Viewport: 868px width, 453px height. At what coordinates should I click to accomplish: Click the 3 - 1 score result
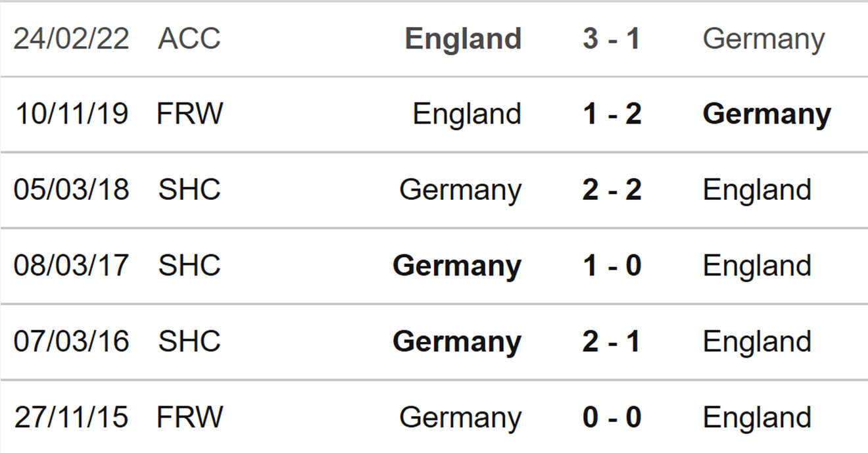pos(611,39)
